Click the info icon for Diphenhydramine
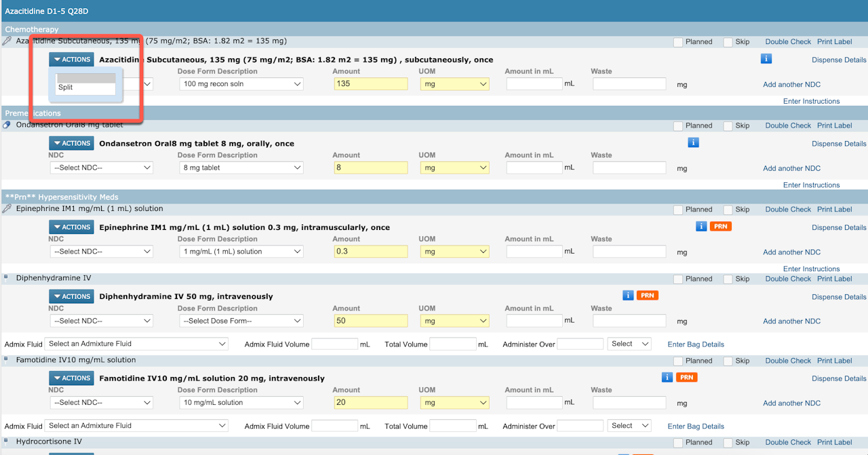 click(x=628, y=296)
